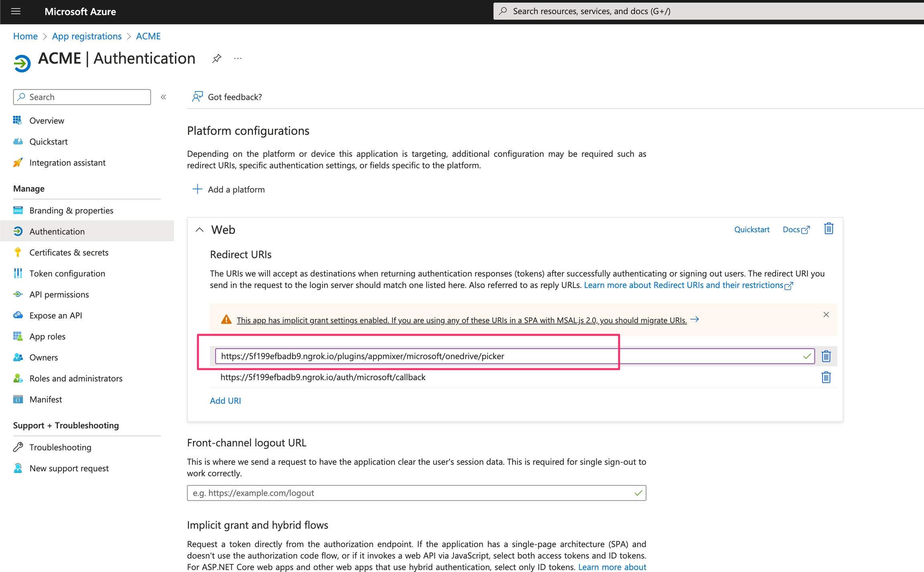This screenshot has width=924, height=572.
Task: Pin the ACME Authentication page
Action: (x=217, y=59)
